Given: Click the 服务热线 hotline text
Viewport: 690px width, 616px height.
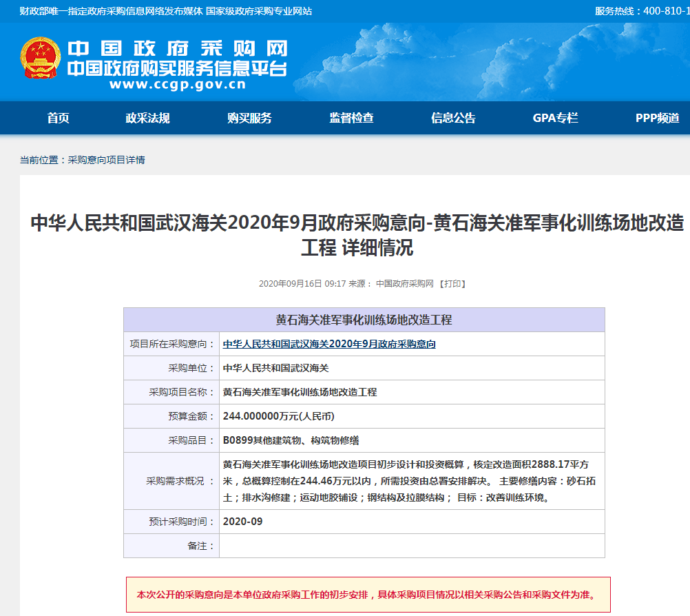Looking at the screenshot, I should [642, 11].
